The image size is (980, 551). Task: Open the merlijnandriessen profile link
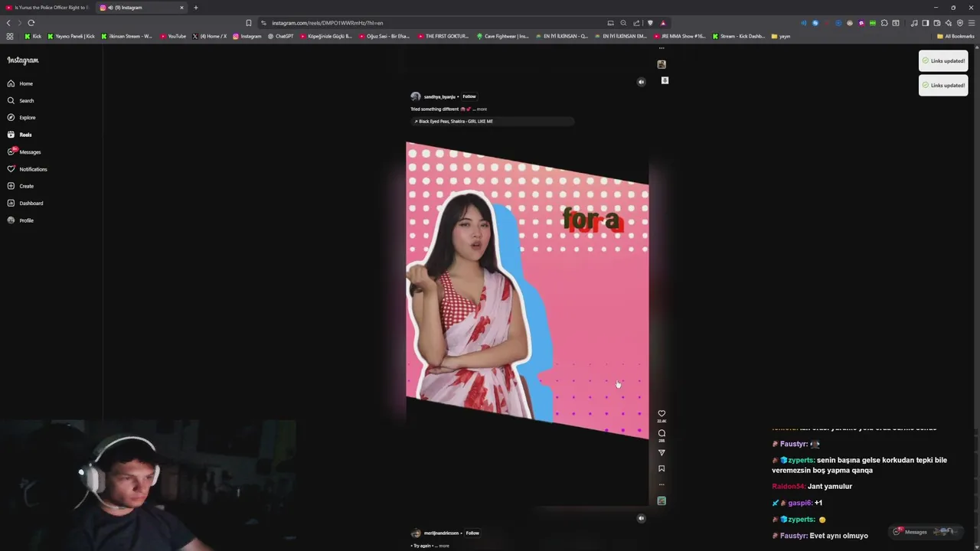click(441, 533)
